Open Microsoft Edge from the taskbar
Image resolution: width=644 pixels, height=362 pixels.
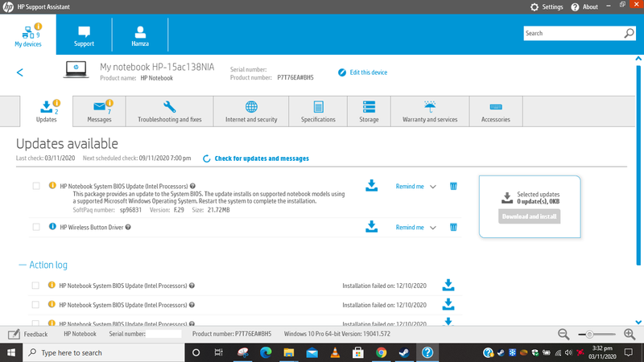point(266,352)
